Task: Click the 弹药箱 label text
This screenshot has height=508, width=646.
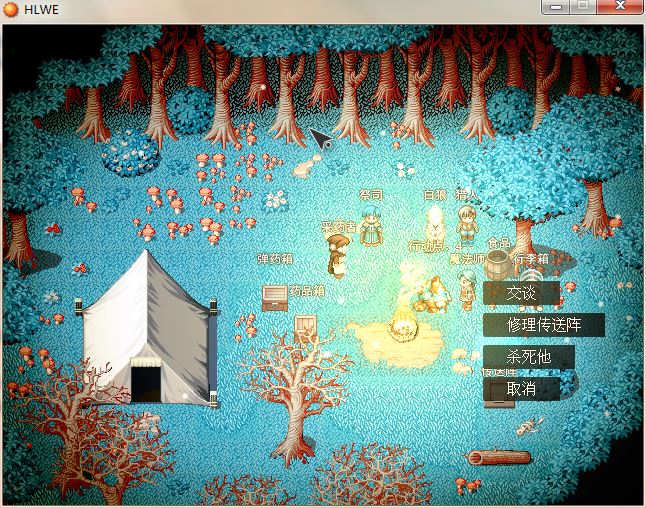Action: (x=275, y=259)
